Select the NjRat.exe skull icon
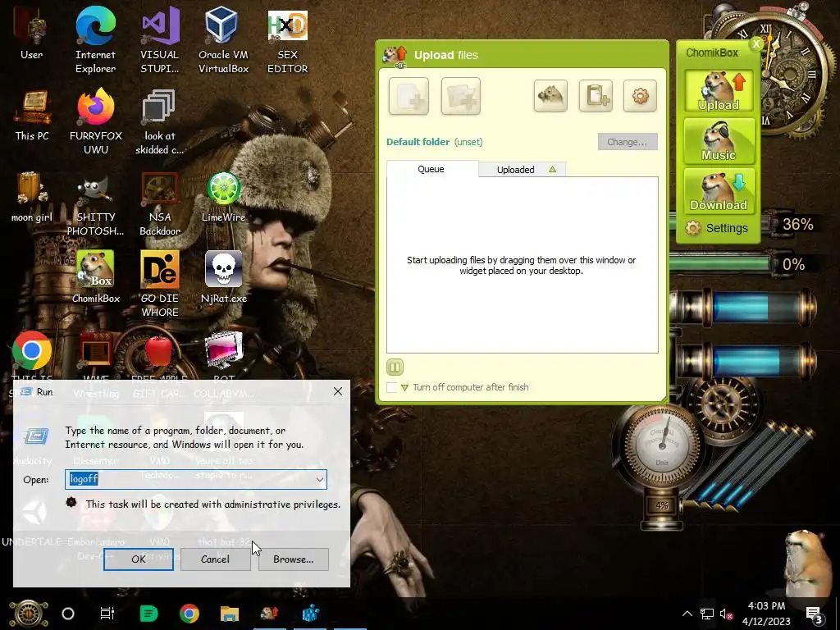The height and width of the screenshot is (630, 840). click(x=223, y=277)
